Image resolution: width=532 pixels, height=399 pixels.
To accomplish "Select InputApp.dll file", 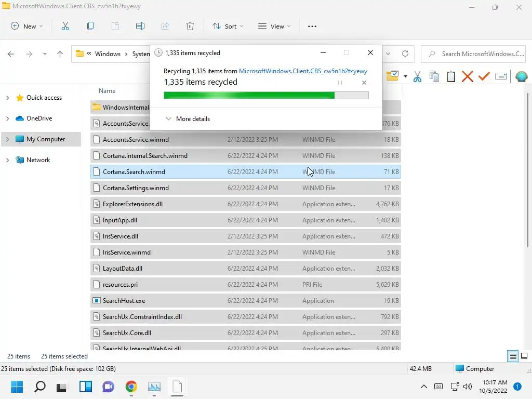I will [246, 220].
